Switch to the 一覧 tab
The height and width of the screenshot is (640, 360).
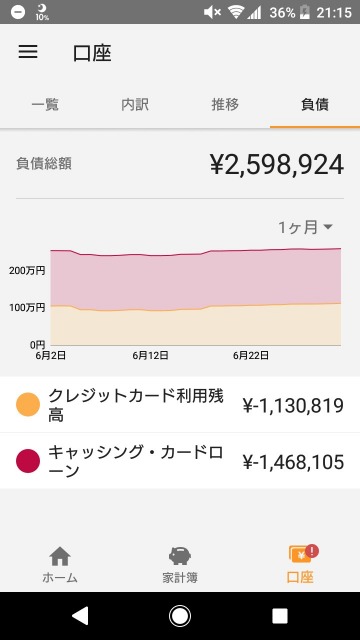(45, 105)
